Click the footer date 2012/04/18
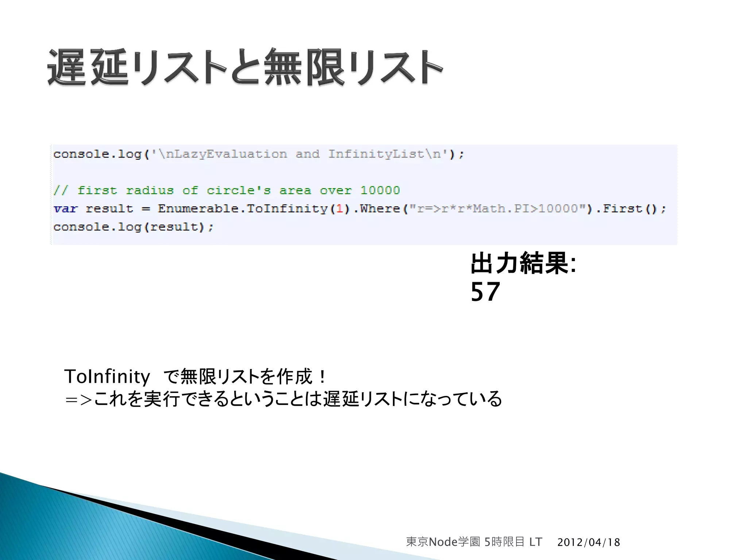Viewport: 747px width, 560px height. click(x=589, y=542)
